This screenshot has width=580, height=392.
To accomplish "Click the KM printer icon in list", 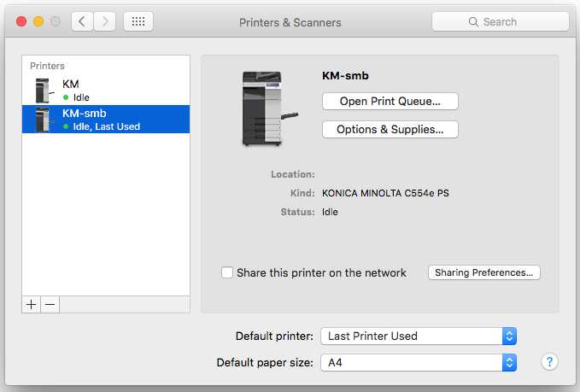I will pyautogui.click(x=44, y=91).
